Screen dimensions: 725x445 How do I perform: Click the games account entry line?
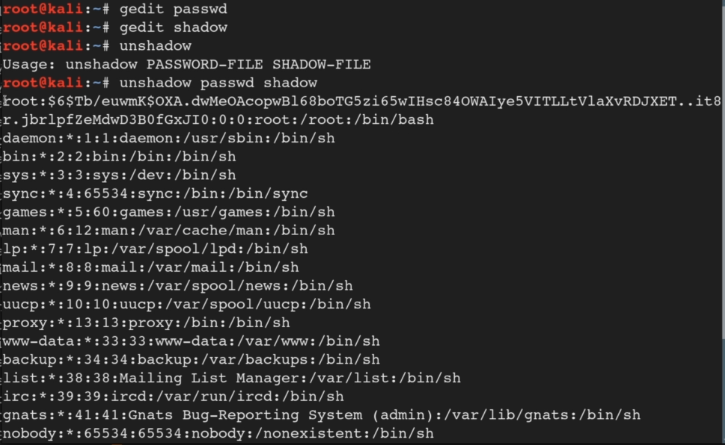click(x=169, y=212)
